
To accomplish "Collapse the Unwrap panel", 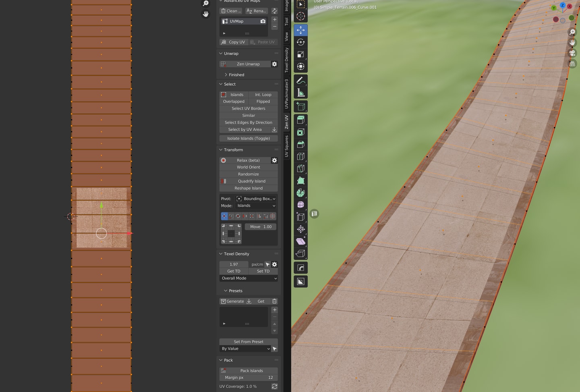I will pyautogui.click(x=221, y=54).
